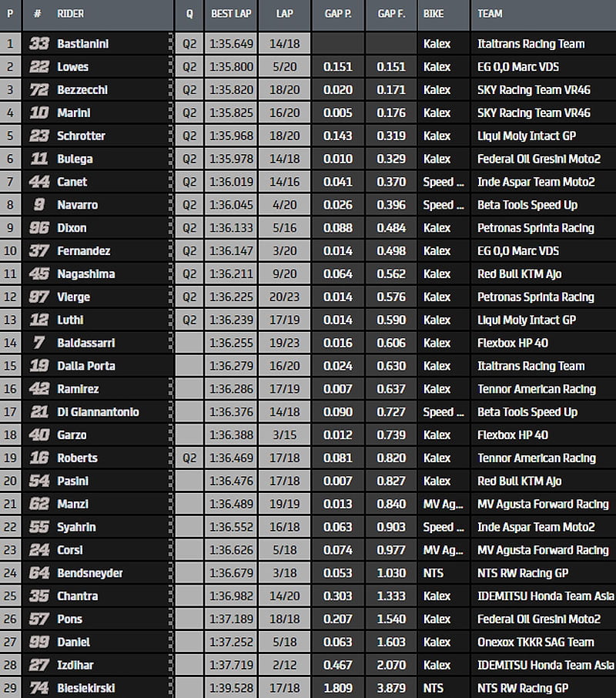Click the number 7 badge for Baldassarri
The width and height of the screenshot is (616, 698).
tap(38, 343)
